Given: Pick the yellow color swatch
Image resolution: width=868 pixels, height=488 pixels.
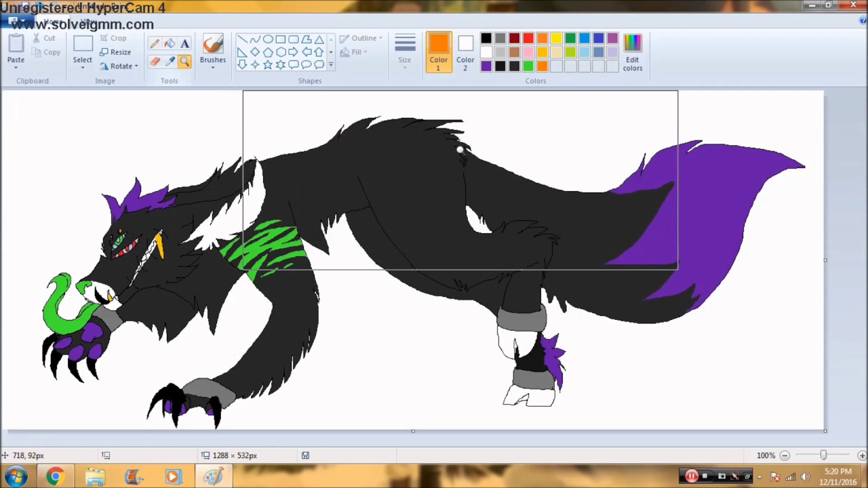Looking at the screenshot, I should tap(556, 39).
